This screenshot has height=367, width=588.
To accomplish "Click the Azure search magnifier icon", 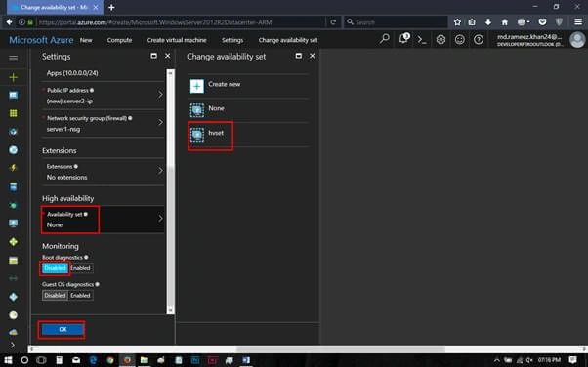I will 385,39.
